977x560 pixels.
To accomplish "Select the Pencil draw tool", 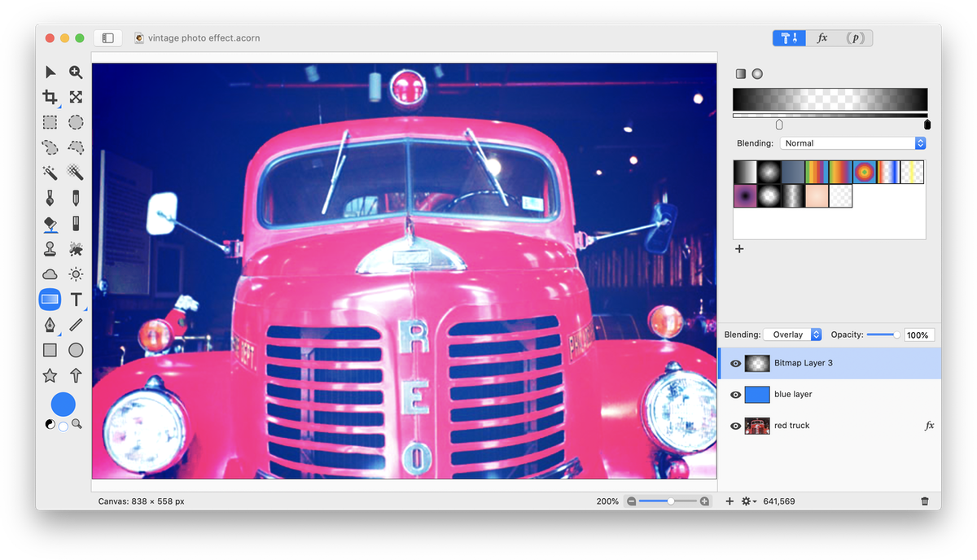I will pos(76,199).
